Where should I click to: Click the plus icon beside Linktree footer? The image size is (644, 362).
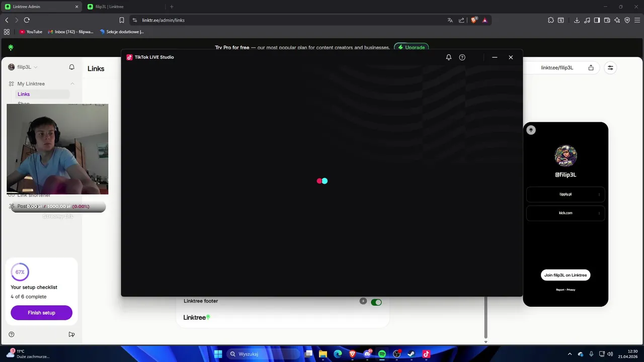click(x=363, y=301)
